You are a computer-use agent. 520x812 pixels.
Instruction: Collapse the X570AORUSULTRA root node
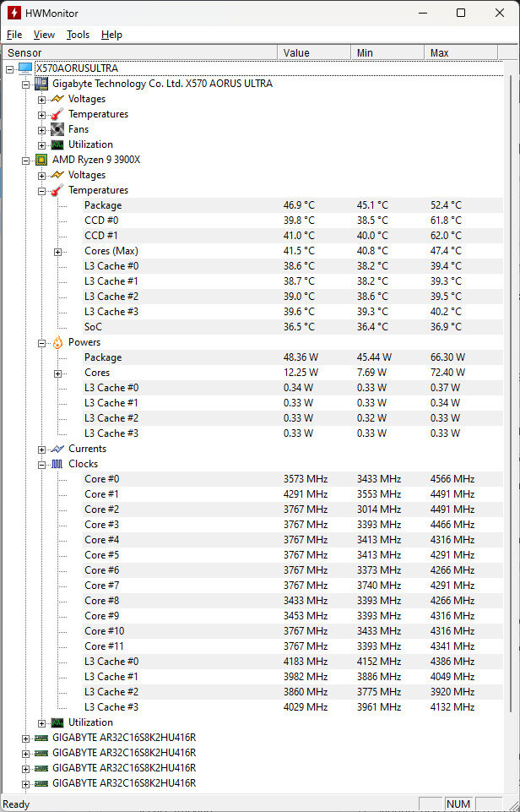click(9, 69)
